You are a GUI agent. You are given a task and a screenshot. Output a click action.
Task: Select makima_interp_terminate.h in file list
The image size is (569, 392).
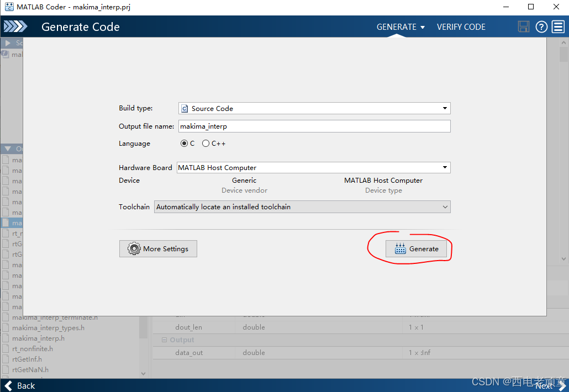[55, 317]
